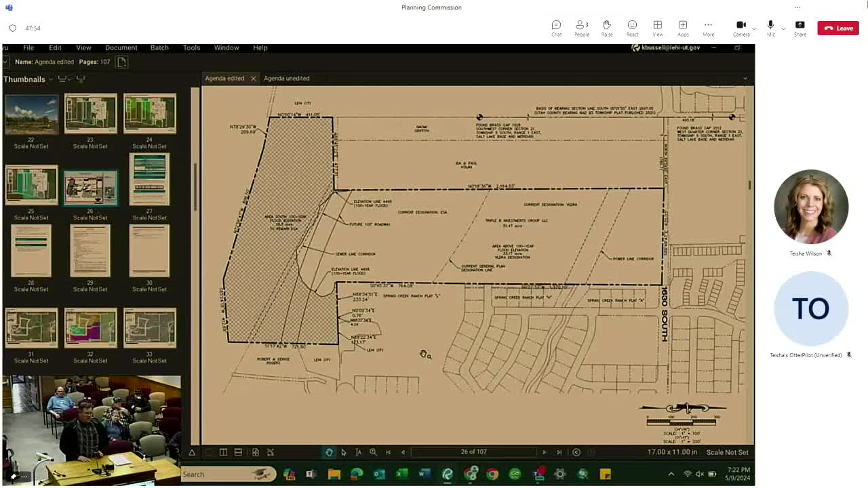Toggle split view vertical layout

coord(223,452)
